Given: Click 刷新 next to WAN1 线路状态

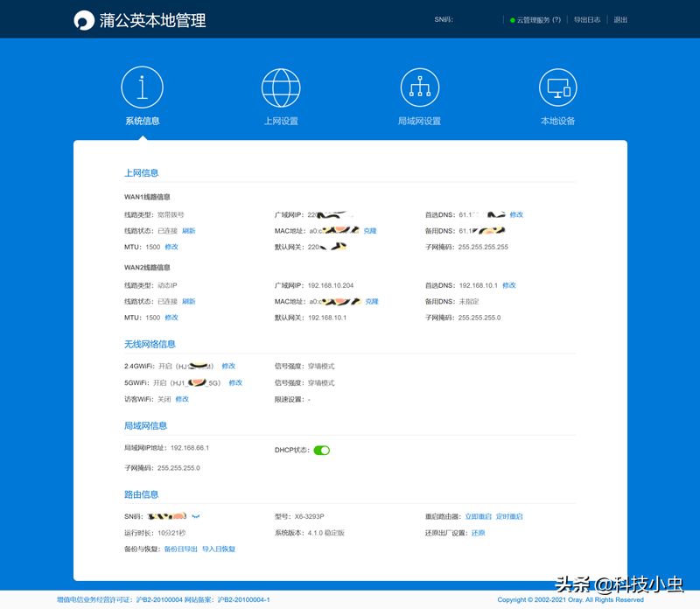Looking at the screenshot, I should point(188,231).
